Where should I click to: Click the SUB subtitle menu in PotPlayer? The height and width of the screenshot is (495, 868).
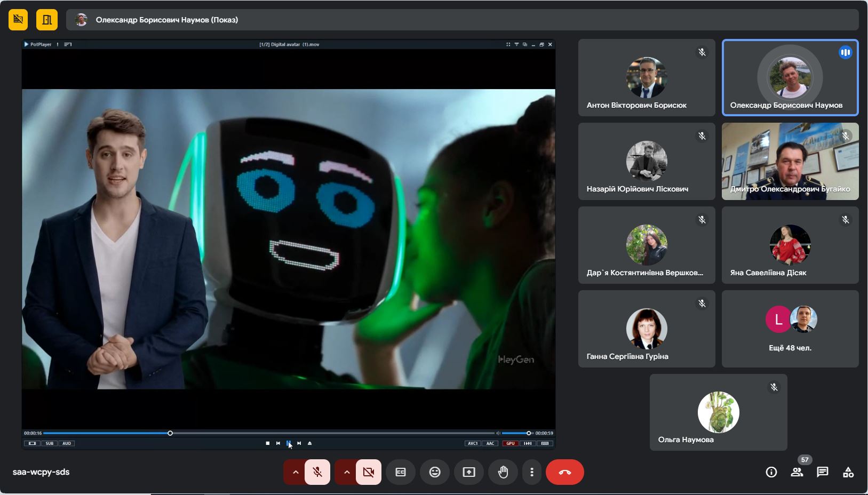[50, 443]
